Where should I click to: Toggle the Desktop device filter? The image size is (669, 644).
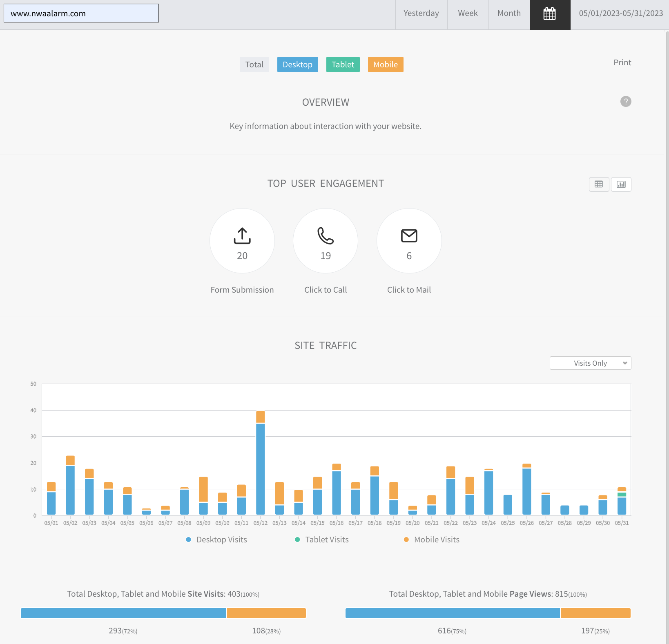297,64
